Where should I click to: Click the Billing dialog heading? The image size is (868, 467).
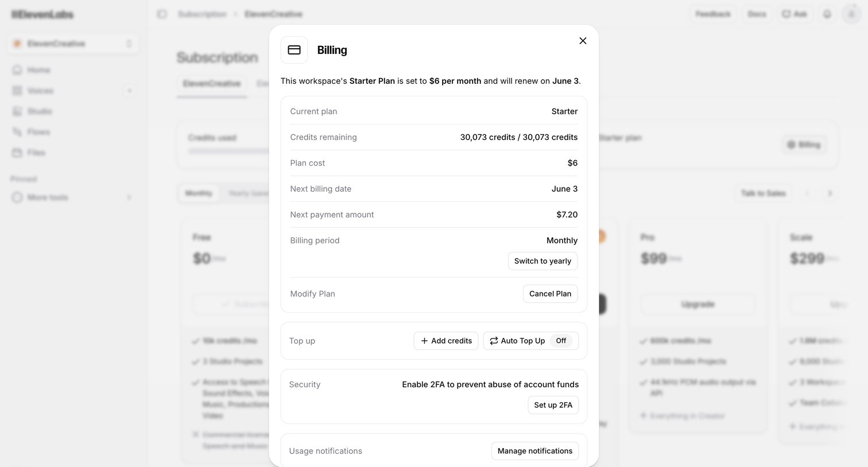click(332, 50)
